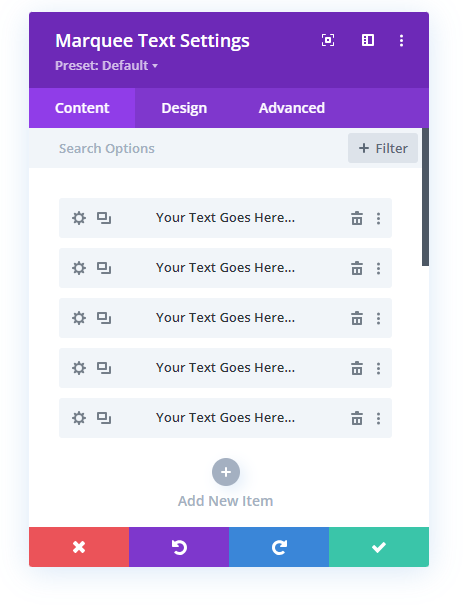This screenshot has height=605, width=463.
Task: Expand the Preset: Default dropdown
Action: (x=106, y=66)
